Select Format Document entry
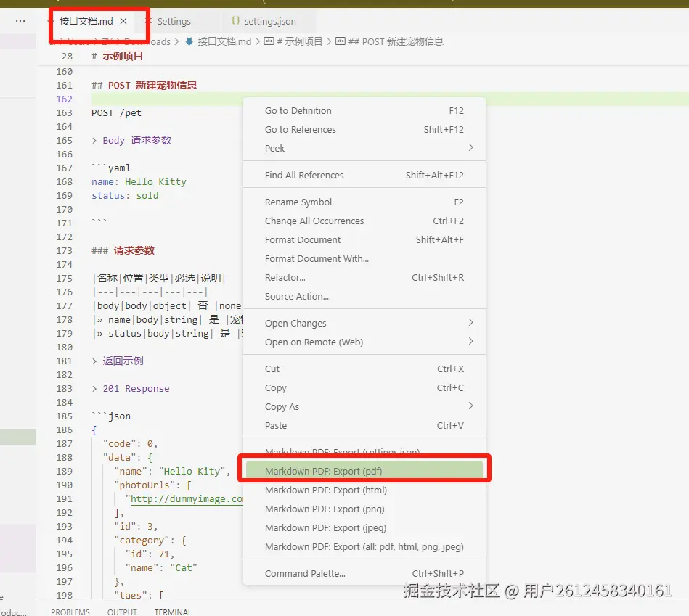This screenshot has width=689, height=616. [364, 239]
